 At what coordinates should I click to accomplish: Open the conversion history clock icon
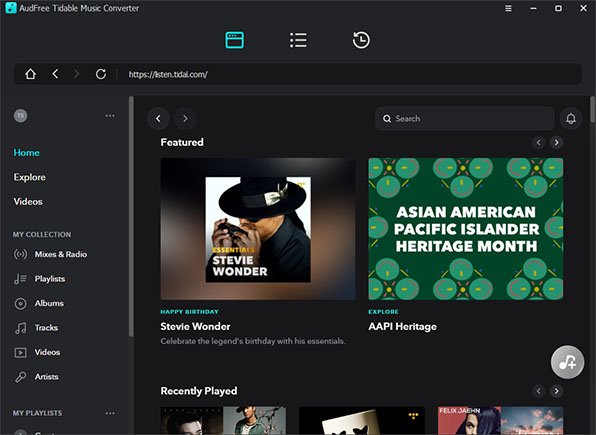point(361,40)
